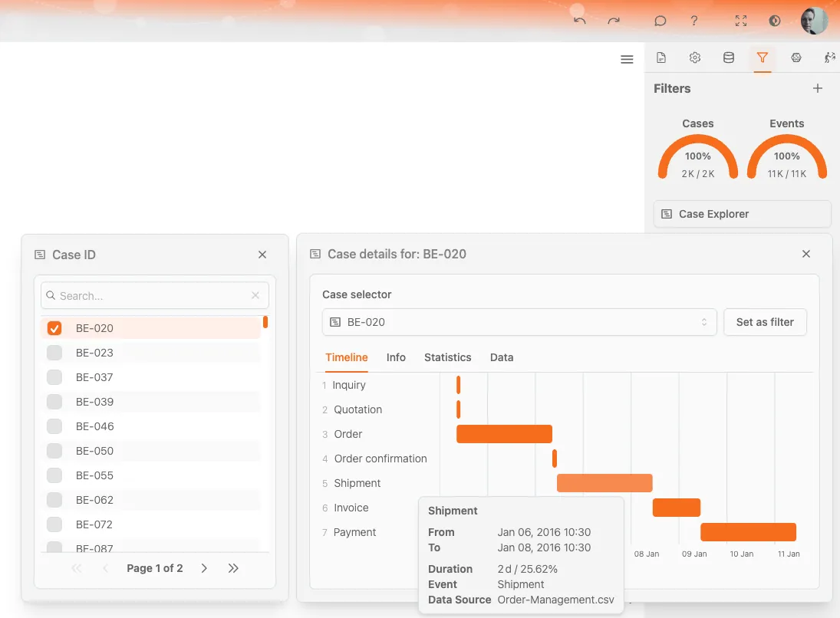Click the Set as filter button
Viewport: 840px width, 618px height.
765,322
